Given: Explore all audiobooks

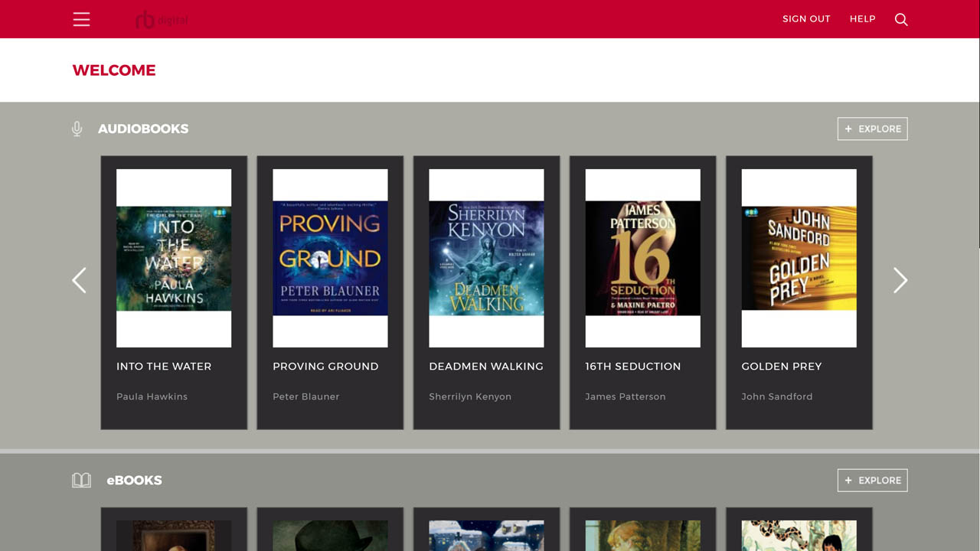Looking at the screenshot, I should 873,129.
